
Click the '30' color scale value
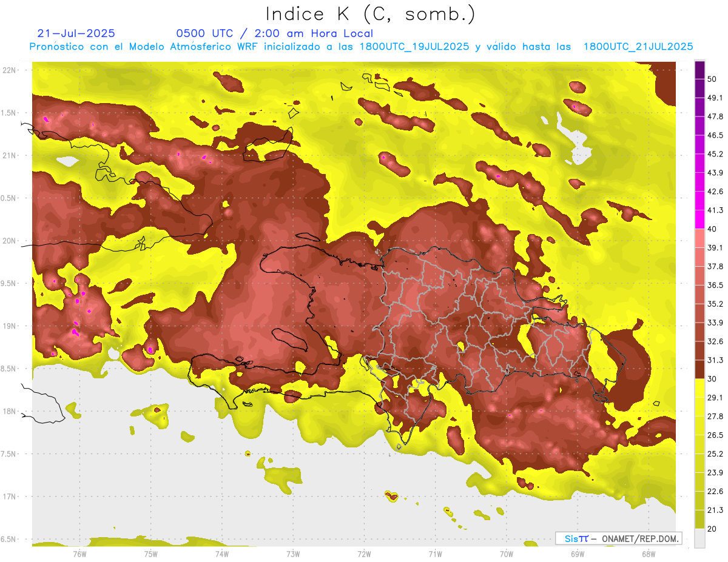712,379
